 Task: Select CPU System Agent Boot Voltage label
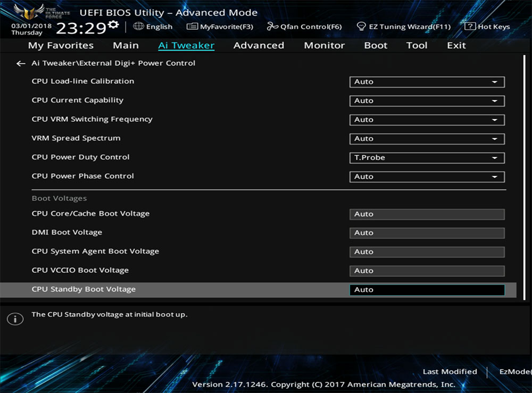point(95,252)
